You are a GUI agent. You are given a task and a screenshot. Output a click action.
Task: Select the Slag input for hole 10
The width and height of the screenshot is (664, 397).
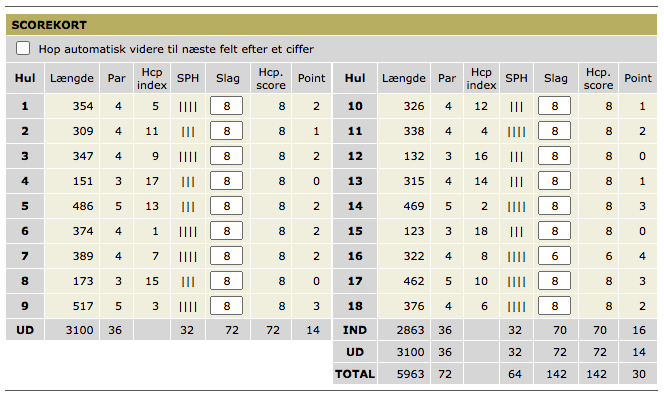[x=554, y=106]
